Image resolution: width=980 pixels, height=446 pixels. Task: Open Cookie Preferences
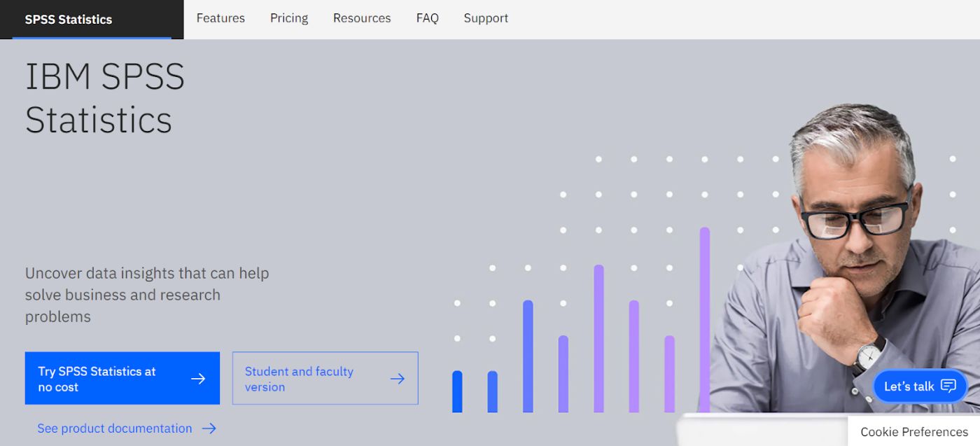[x=914, y=432]
